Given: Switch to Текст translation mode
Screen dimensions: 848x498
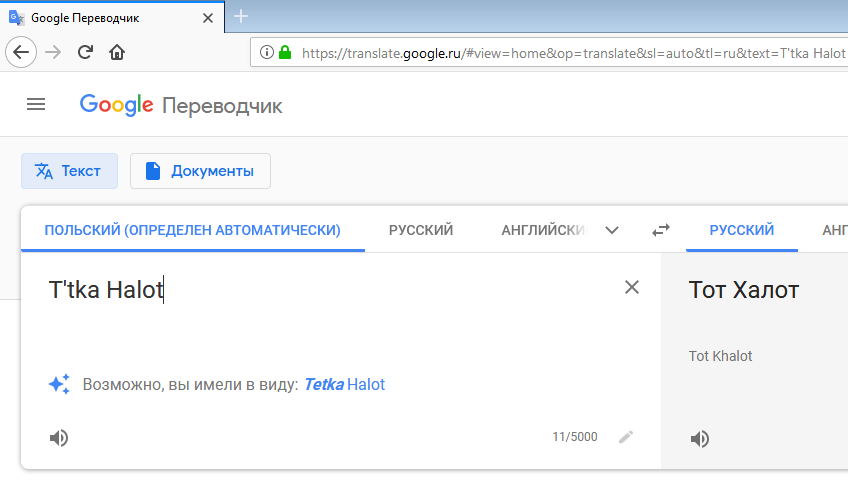Looking at the screenshot, I should point(69,171).
